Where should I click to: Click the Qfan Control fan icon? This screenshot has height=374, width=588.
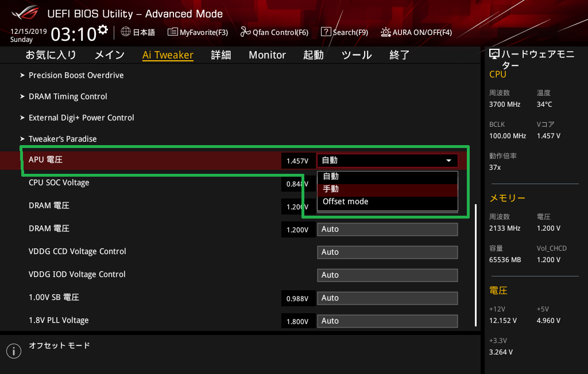click(245, 32)
